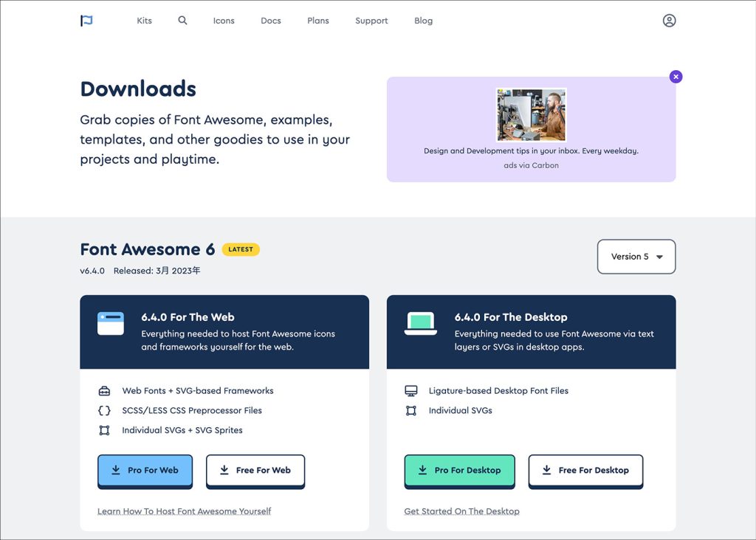Click the monitor icon next to Ligature-based fonts
This screenshot has width=756, height=540.
411,390
